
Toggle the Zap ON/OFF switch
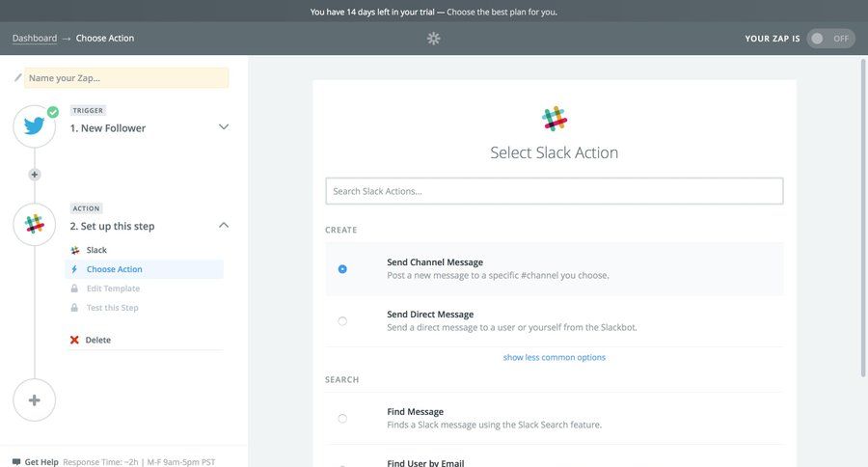tap(830, 39)
